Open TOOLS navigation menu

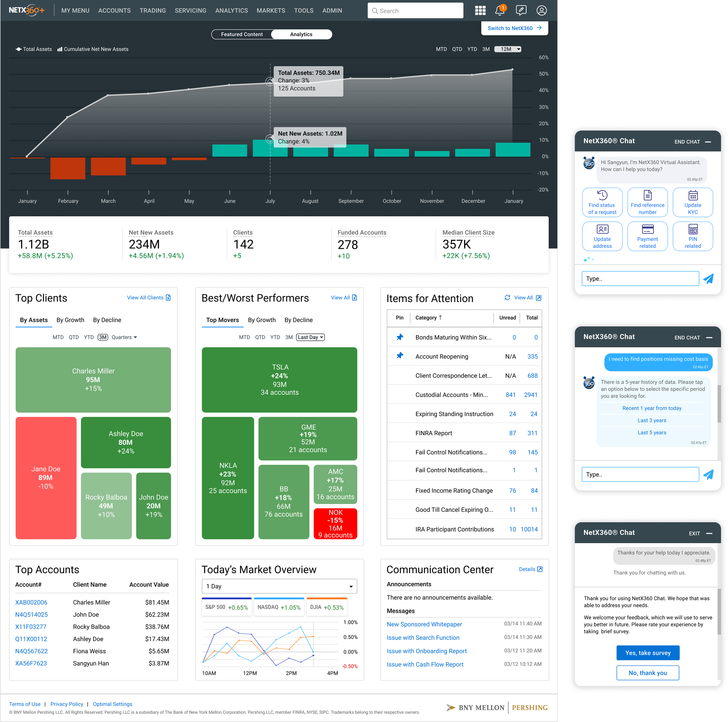(x=303, y=10)
